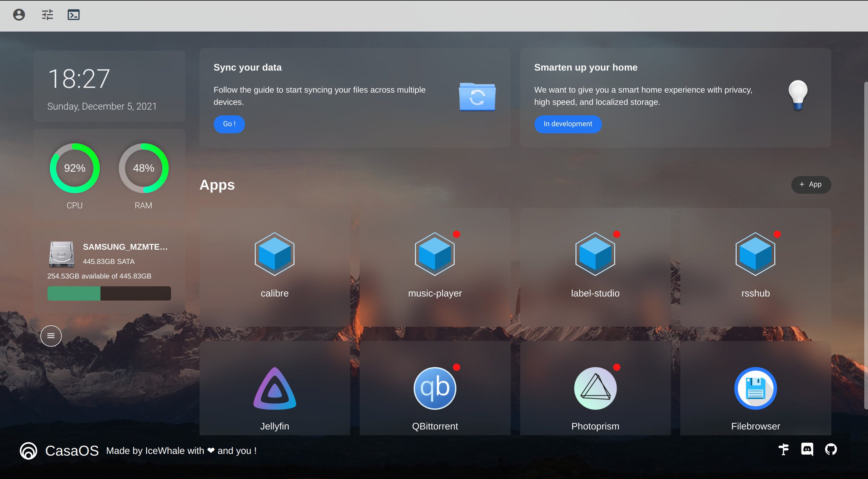Launch the terminal icon in top bar
This screenshot has height=479, width=868.
point(74,15)
